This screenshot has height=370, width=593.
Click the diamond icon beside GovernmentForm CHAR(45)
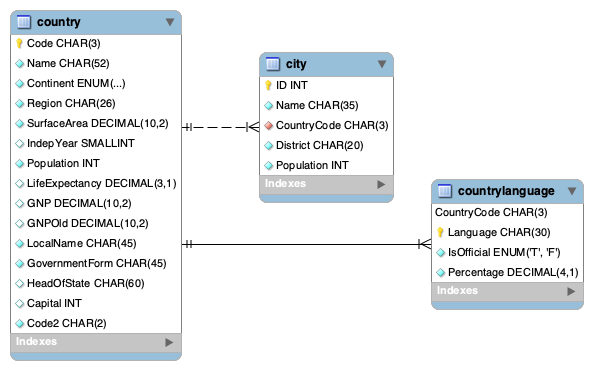[x=20, y=264]
